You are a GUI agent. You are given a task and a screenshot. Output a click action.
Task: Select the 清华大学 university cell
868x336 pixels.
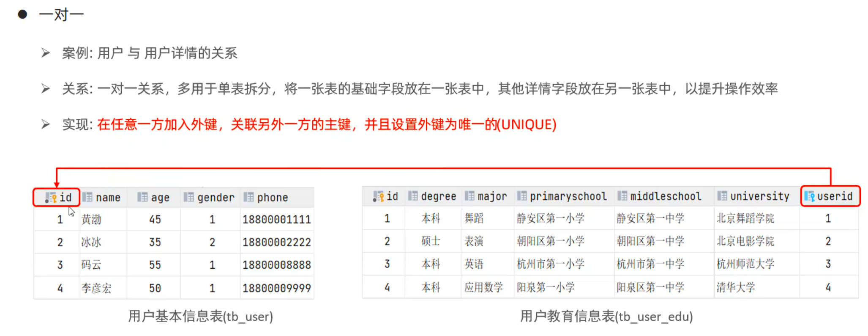click(735, 287)
